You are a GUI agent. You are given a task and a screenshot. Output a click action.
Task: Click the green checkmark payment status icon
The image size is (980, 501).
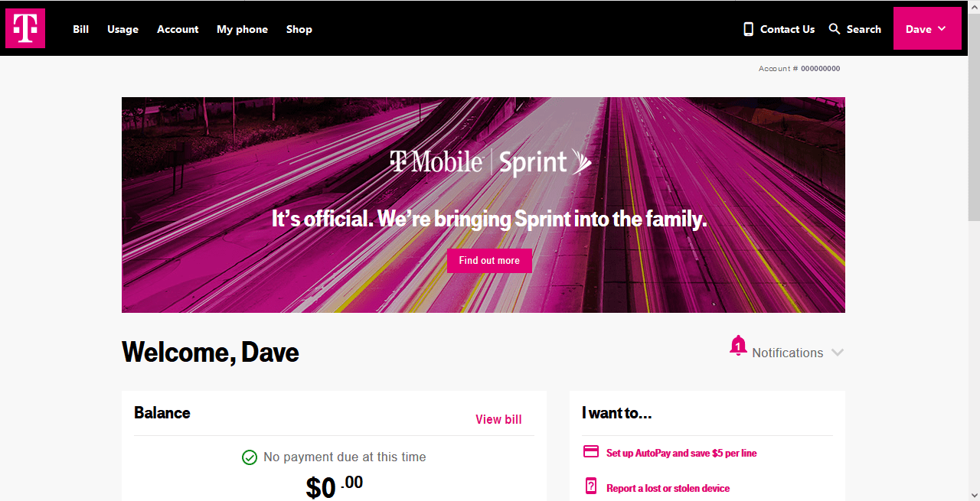[x=250, y=457]
